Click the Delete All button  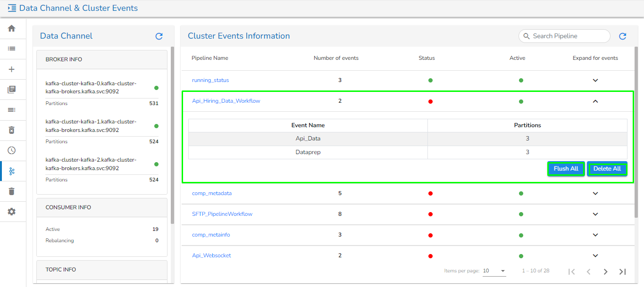coord(607,169)
